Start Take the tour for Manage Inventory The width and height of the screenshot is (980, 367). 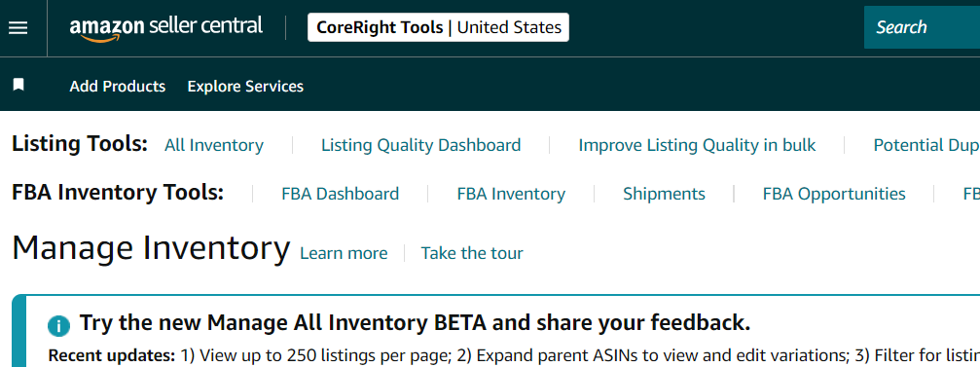click(x=472, y=253)
